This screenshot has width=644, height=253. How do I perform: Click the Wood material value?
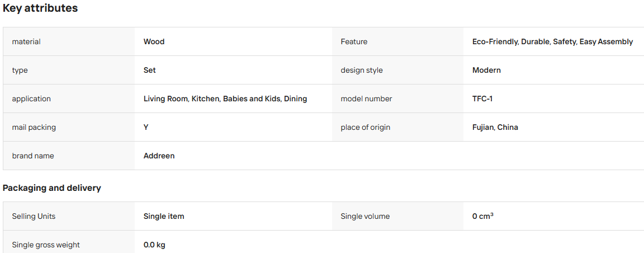click(x=154, y=41)
